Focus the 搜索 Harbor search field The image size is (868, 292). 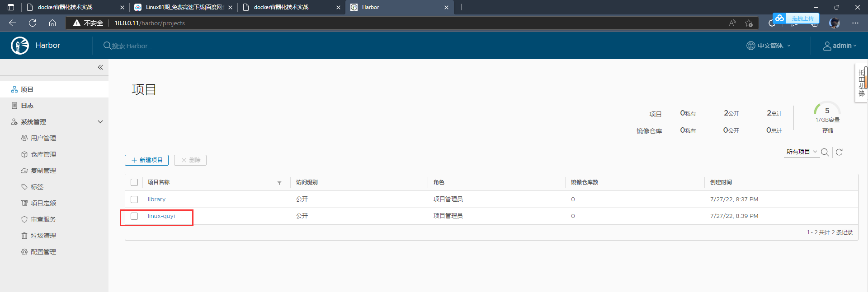(132, 46)
